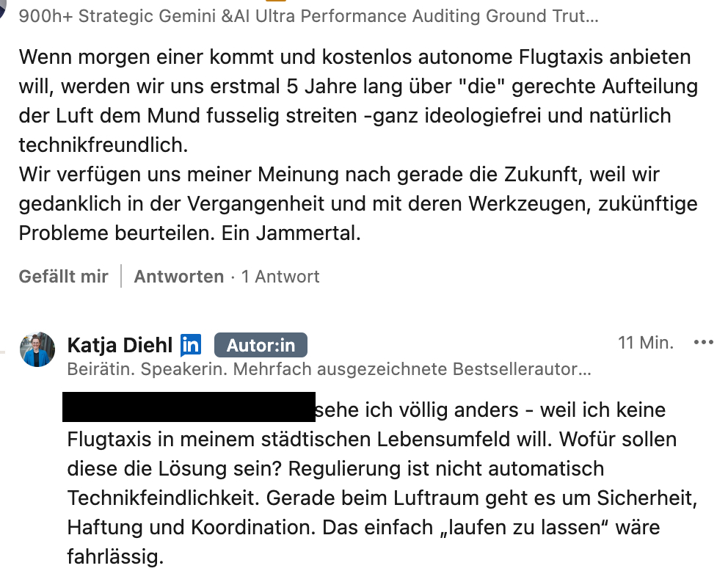Expand the "1 Antwort" reply thread
728x571 pixels.
[x=280, y=277]
